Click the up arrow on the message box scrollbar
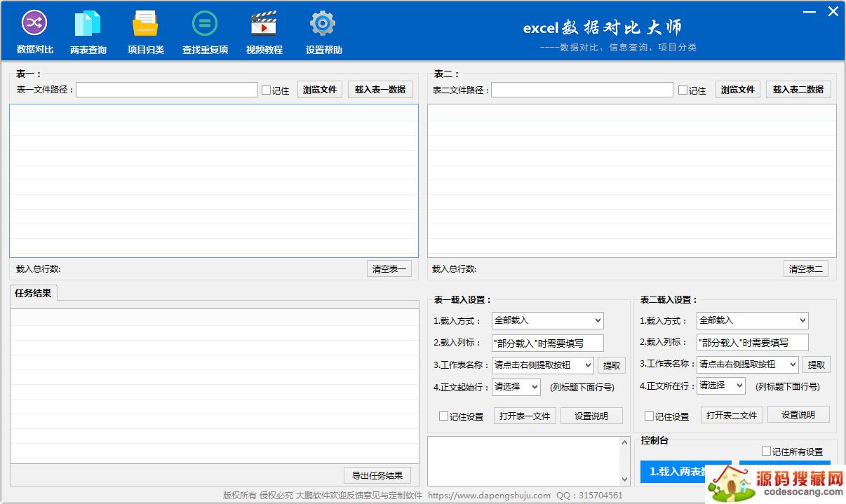This screenshot has height=504, width=846. [x=625, y=442]
